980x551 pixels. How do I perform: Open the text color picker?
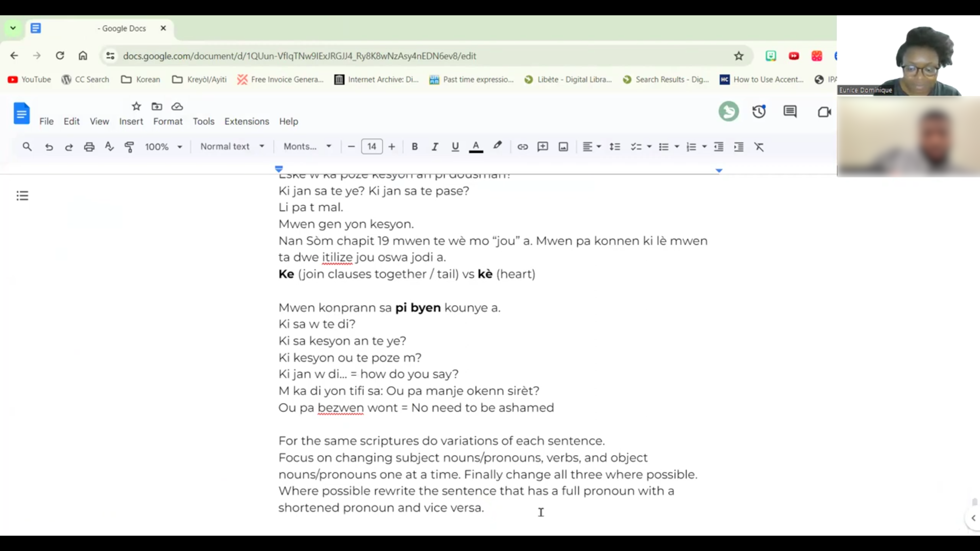[x=476, y=146]
